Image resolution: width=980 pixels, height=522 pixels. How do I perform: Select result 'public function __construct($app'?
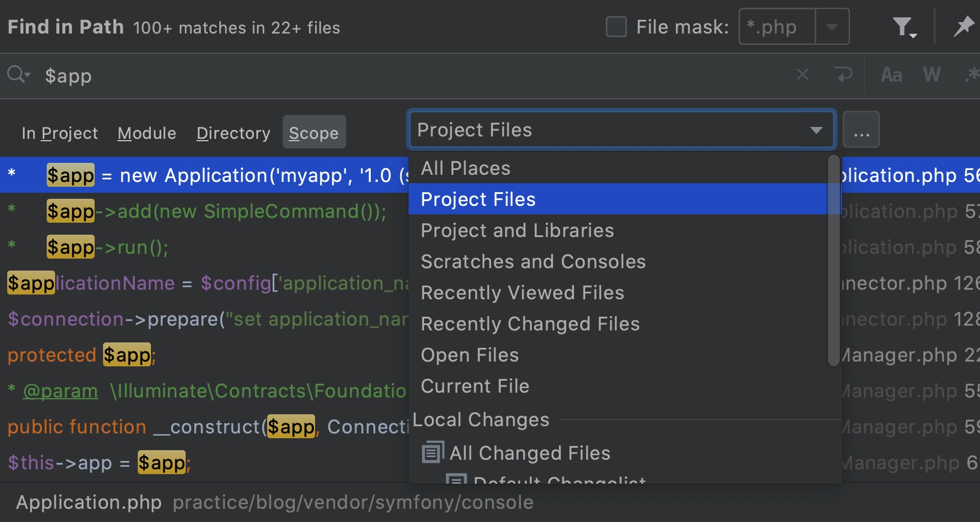pyautogui.click(x=204, y=427)
